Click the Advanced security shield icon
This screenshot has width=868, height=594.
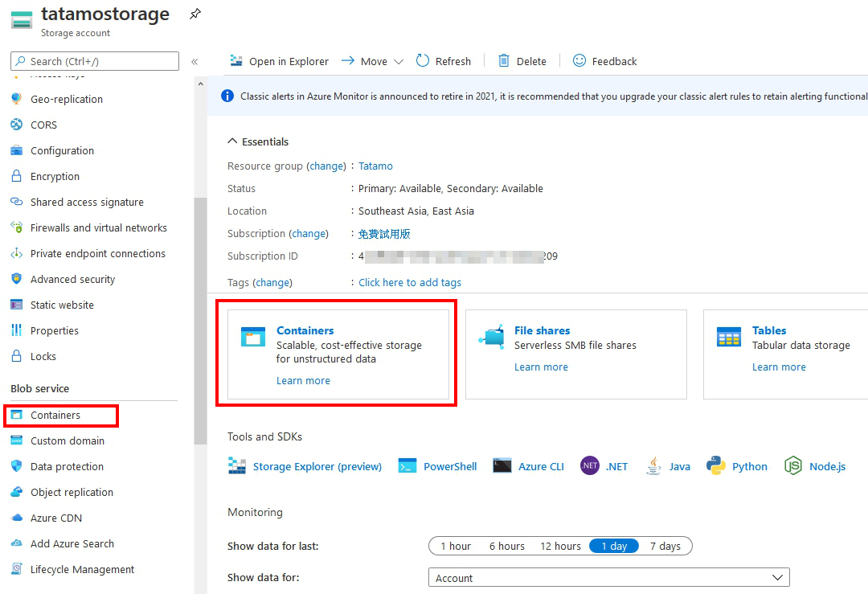point(17,279)
